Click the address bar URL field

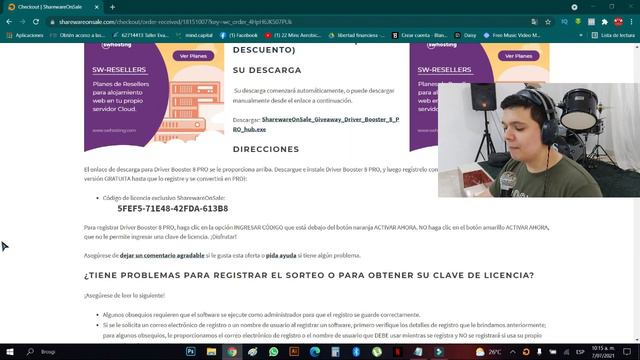pos(286,22)
